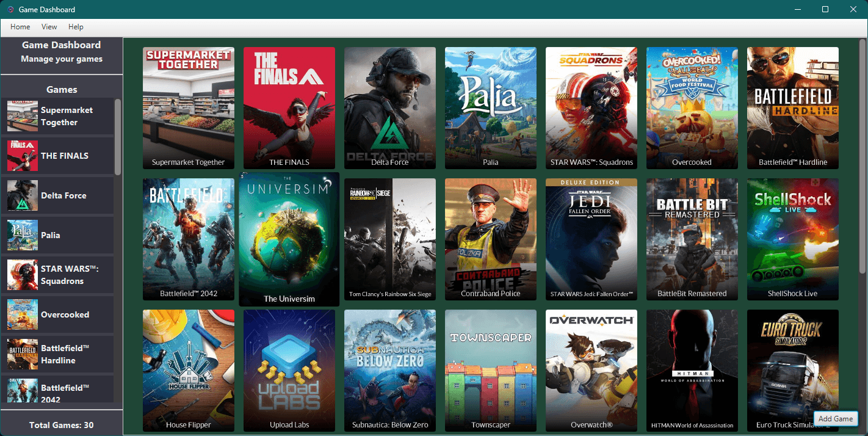868x436 pixels.
Task: Open the Euro Truck Simulator 2 card
Action: pyautogui.click(x=793, y=371)
